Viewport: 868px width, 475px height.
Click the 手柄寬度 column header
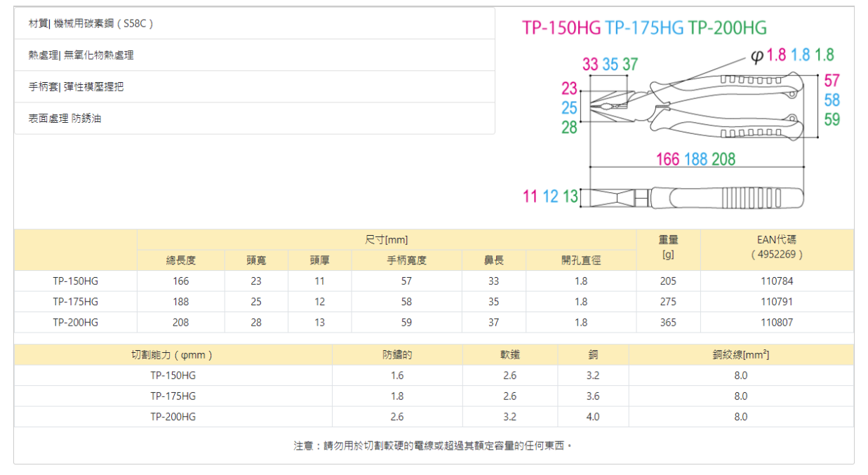[x=406, y=260]
